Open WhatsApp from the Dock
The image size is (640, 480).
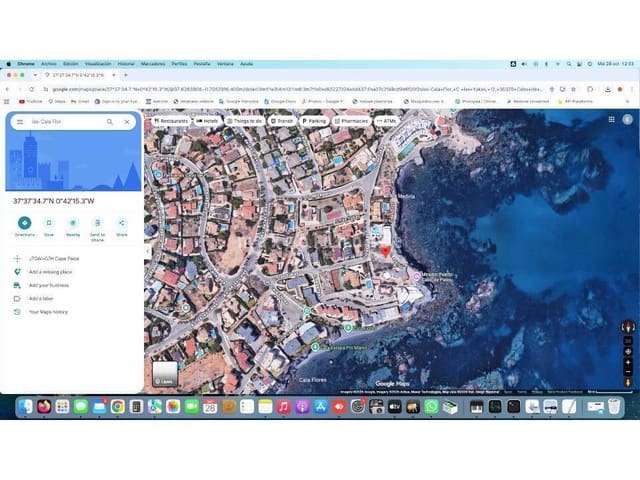point(431,407)
